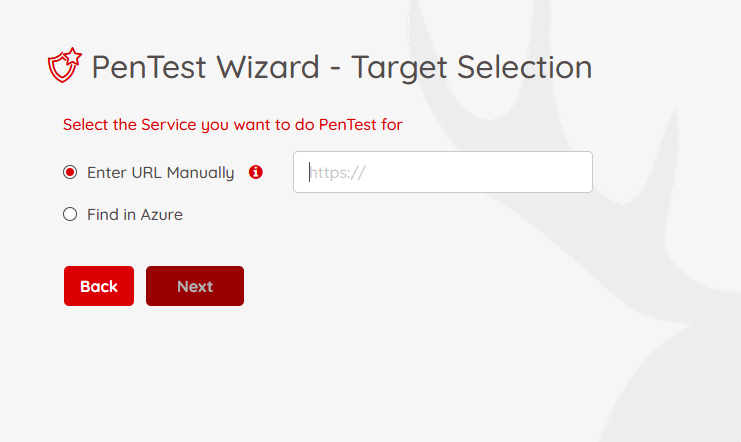Click the bright red Back button
Image resolution: width=741 pixels, height=442 pixels.
[x=99, y=286]
